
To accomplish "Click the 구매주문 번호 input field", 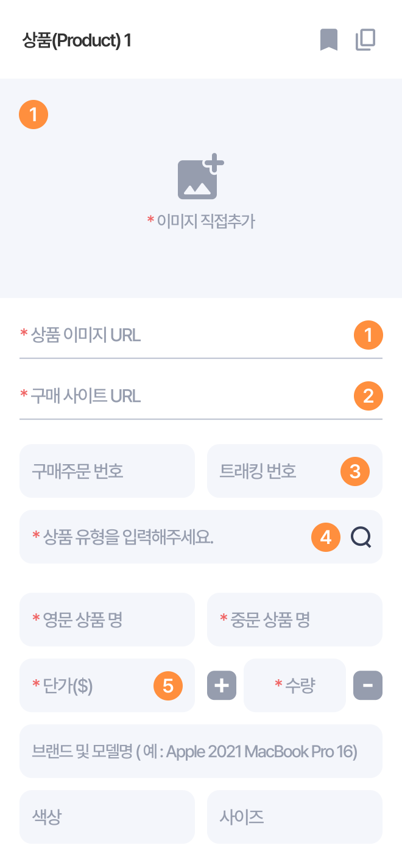I will tap(107, 471).
